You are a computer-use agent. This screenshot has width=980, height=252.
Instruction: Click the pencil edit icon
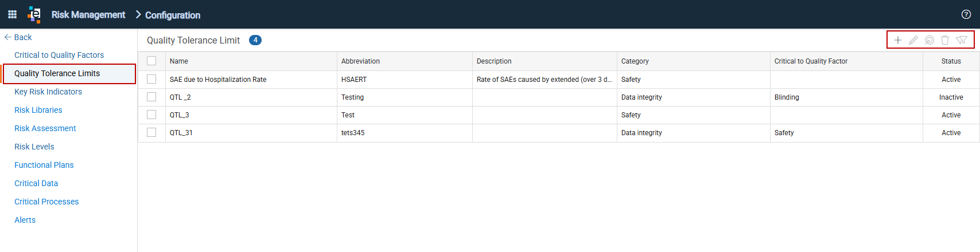pyautogui.click(x=913, y=40)
